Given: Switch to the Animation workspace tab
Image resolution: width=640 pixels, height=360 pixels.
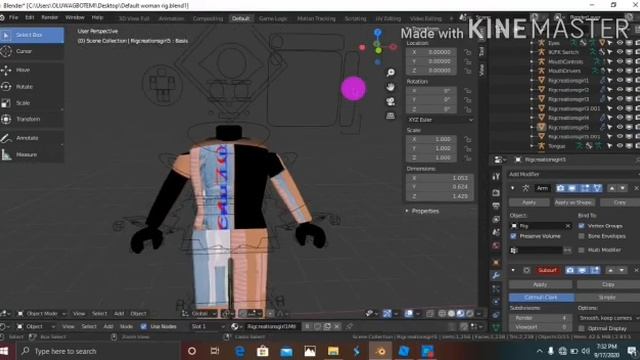Looking at the screenshot, I should [171, 19].
